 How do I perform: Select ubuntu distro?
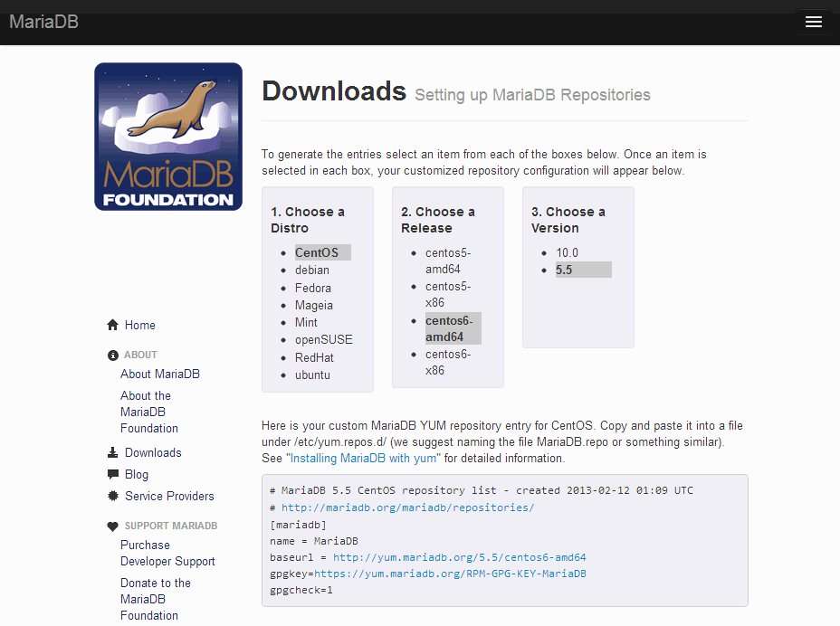click(x=312, y=375)
